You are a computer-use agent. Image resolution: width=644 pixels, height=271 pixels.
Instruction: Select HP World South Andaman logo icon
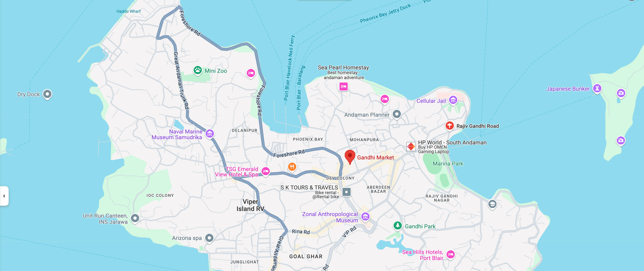click(x=411, y=146)
